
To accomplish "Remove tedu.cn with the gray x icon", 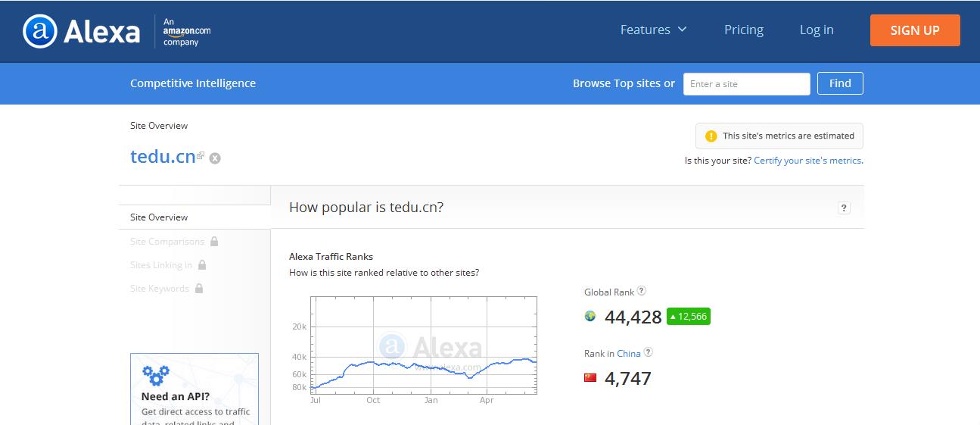I will click(x=215, y=158).
